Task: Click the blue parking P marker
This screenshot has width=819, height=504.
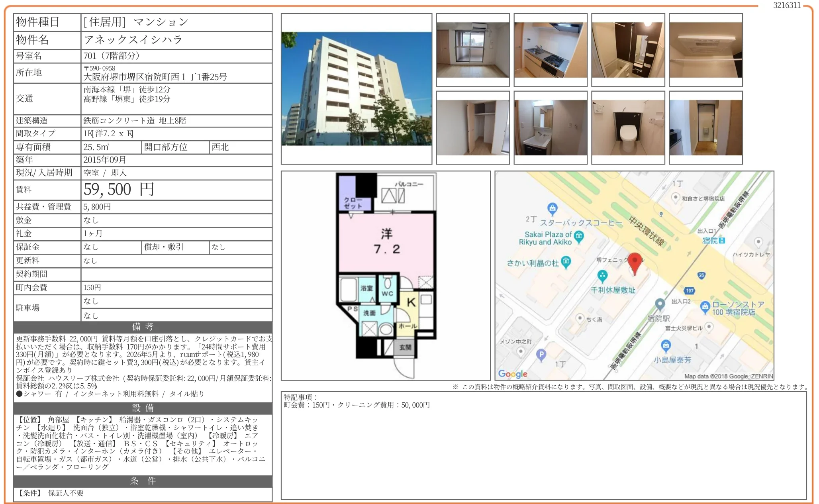Action: [x=541, y=354]
